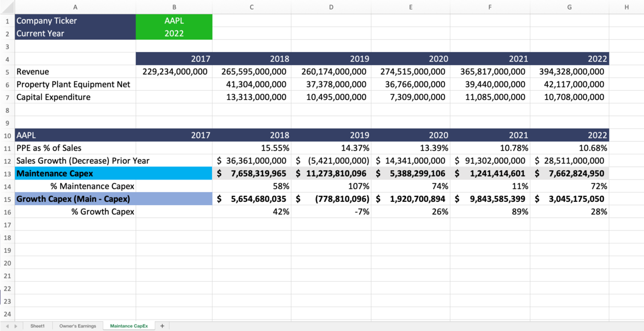This screenshot has height=331, width=644.
Task: Select the Maintance CapEx sheet tab
Action: coord(128,326)
